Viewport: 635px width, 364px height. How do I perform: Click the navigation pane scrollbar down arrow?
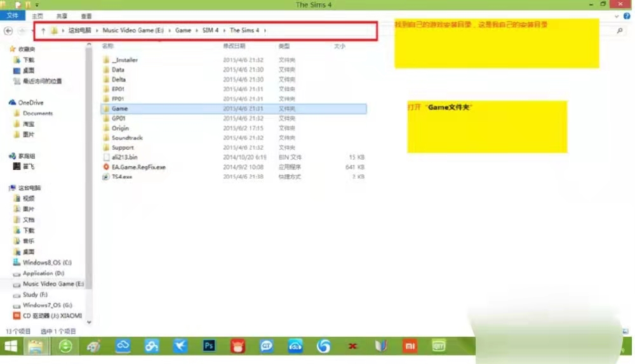pyautogui.click(x=89, y=322)
